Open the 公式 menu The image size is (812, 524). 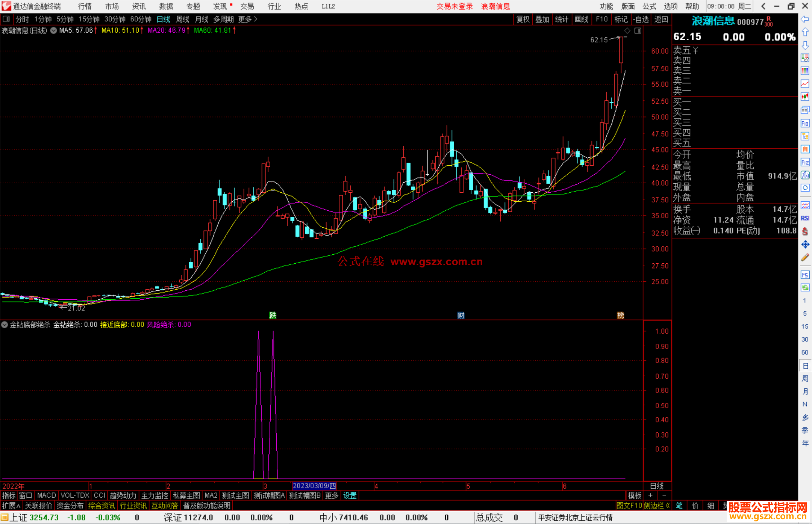click(x=649, y=6)
